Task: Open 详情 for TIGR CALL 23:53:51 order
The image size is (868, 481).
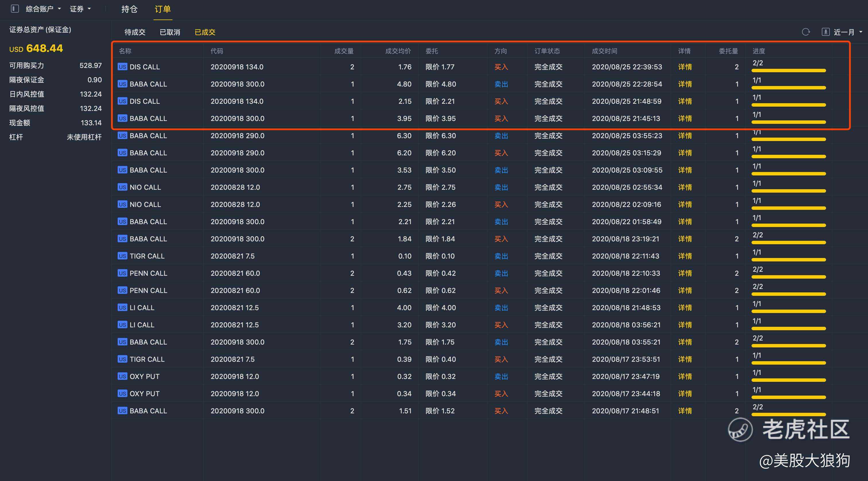Action: pos(685,359)
